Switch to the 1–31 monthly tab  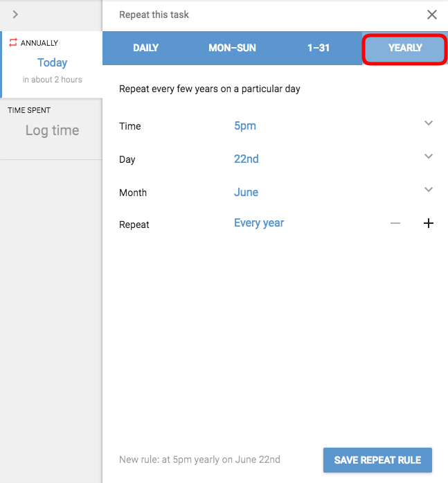pyautogui.click(x=319, y=48)
